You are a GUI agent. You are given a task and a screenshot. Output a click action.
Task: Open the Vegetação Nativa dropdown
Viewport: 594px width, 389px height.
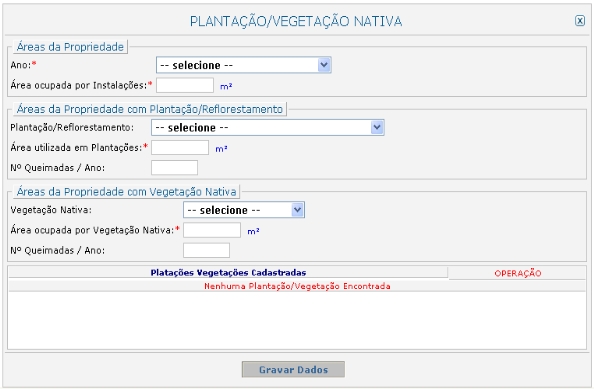244,210
